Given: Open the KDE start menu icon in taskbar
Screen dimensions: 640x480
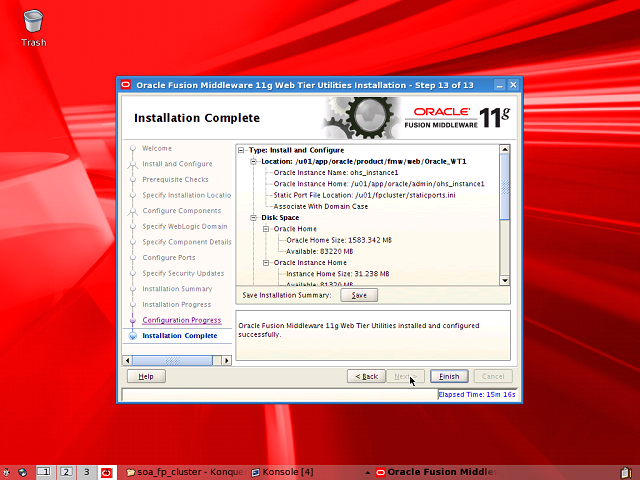Looking at the screenshot, I should (x=6, y=472).
